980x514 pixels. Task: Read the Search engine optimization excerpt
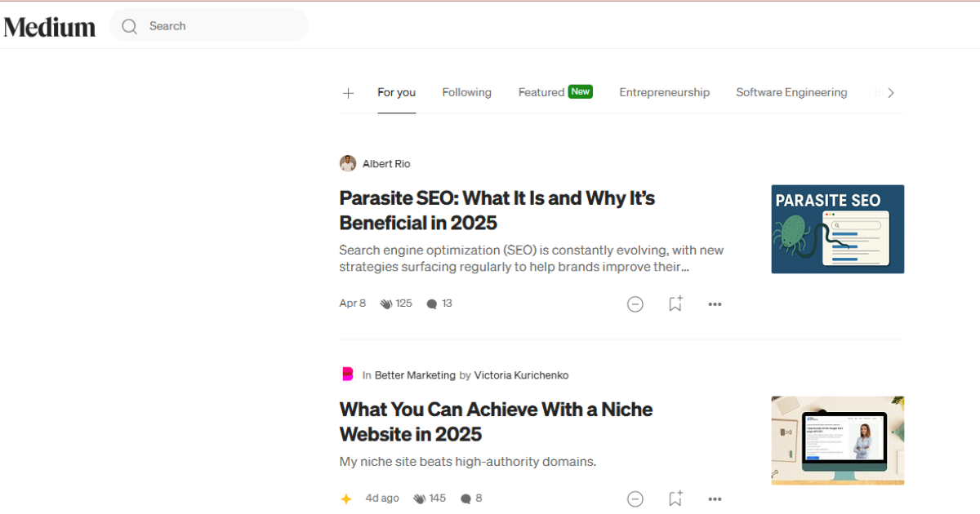532,258
